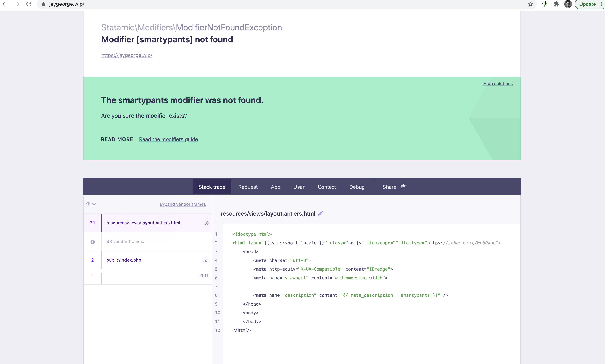Open Share using the arrow icon

pyautogui.click(x=403, y=186)
